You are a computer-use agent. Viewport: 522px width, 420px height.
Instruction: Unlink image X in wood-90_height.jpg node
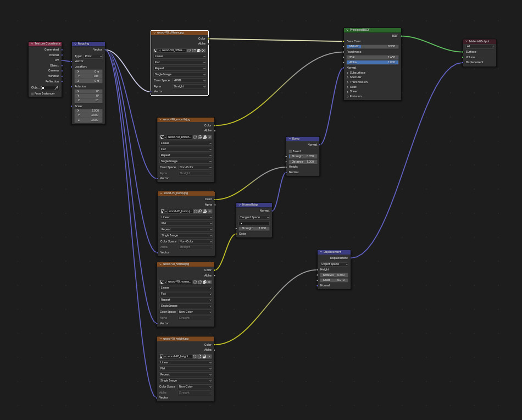pos(209,357)
